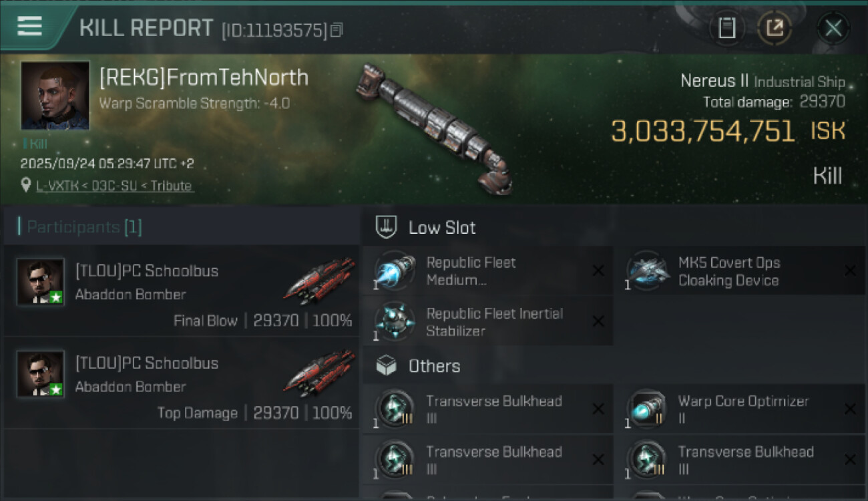Tap the victim FromTehNorth portrait

55,96
